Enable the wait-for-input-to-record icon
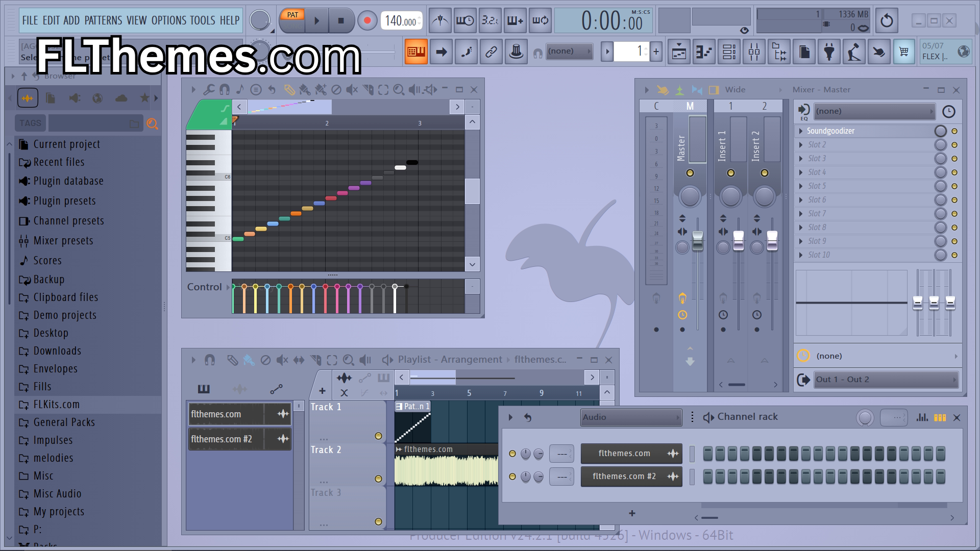The image size is (980, 551). (x=465, y=20)
